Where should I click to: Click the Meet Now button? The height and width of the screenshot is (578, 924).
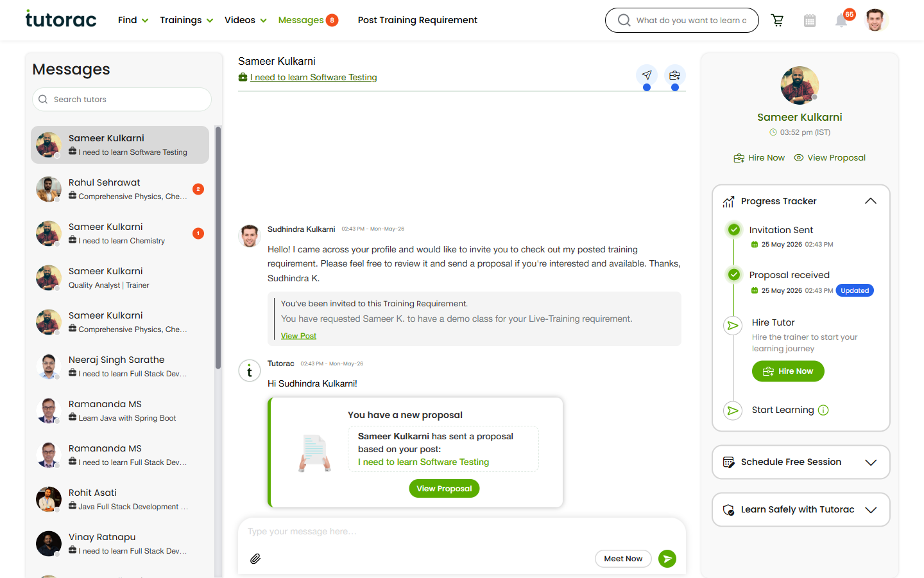623,559
